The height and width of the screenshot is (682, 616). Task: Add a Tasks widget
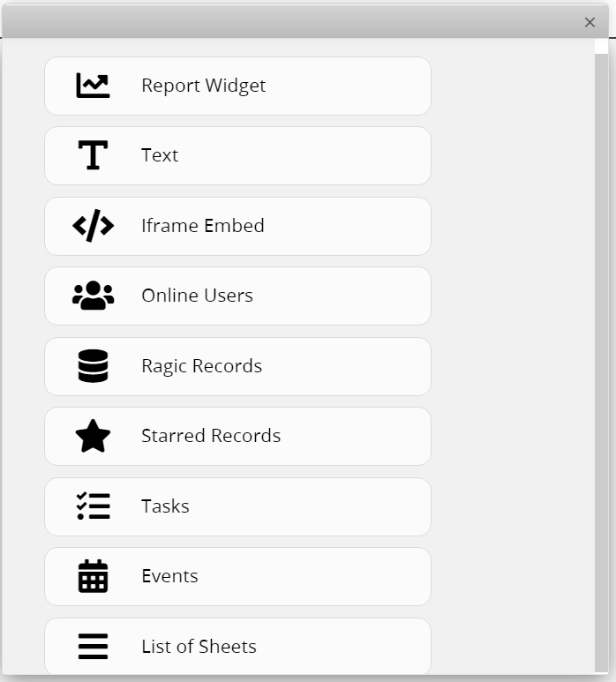click(x=237, y=506)
